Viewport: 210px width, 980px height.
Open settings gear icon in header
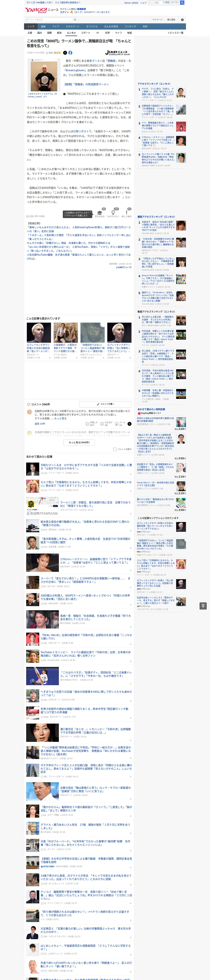[x=182, y=19]
